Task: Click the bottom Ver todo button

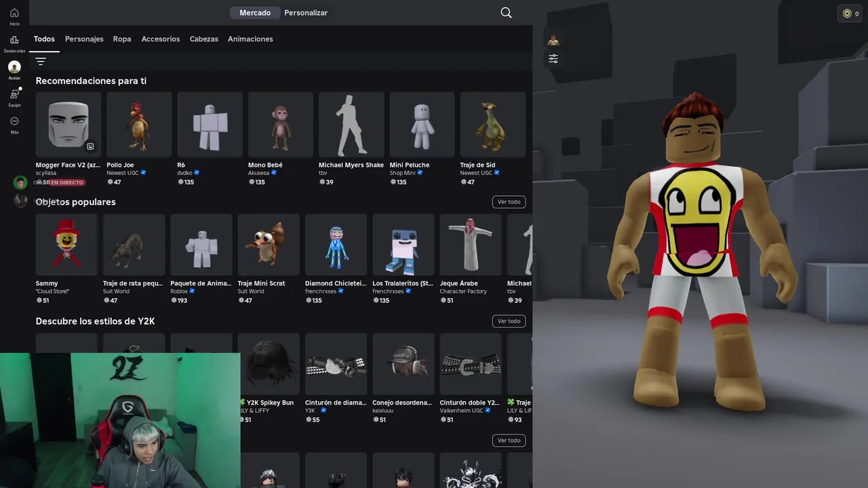Action: pyautogui.click(x=509, y=441)
